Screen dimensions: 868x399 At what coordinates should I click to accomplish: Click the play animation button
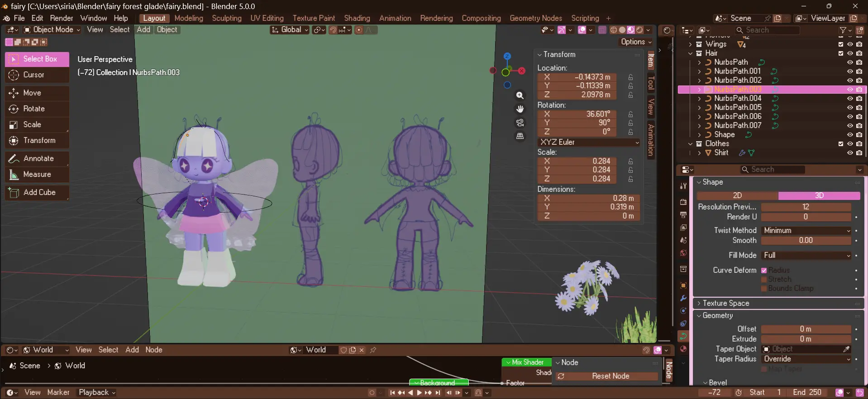419,393
